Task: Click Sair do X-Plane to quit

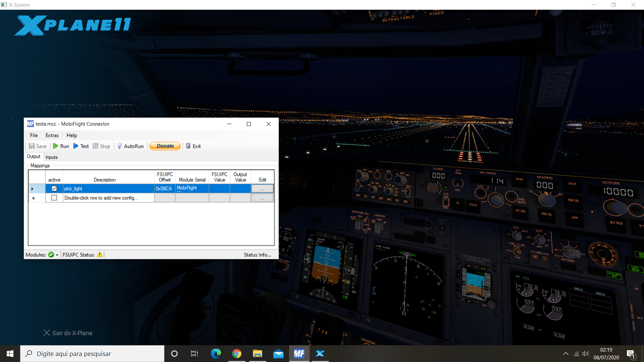Action: pyautogui.click(x=68, y=333)
